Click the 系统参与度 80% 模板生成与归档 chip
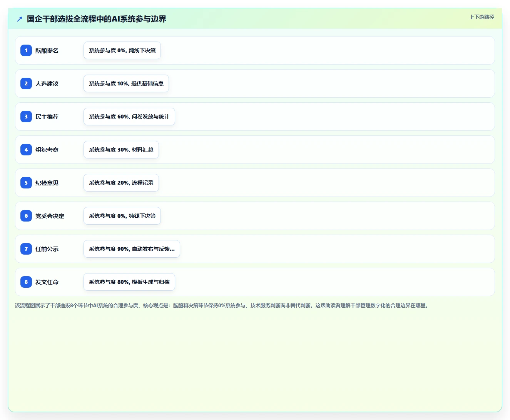This screenshot has width=510, height=420. (129, 282)
